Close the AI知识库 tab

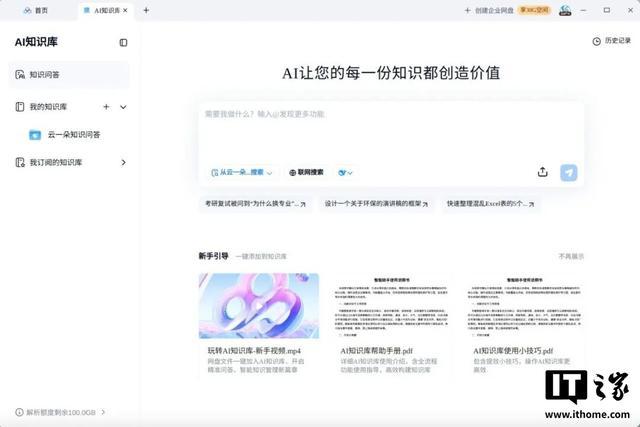click(125, 10)
